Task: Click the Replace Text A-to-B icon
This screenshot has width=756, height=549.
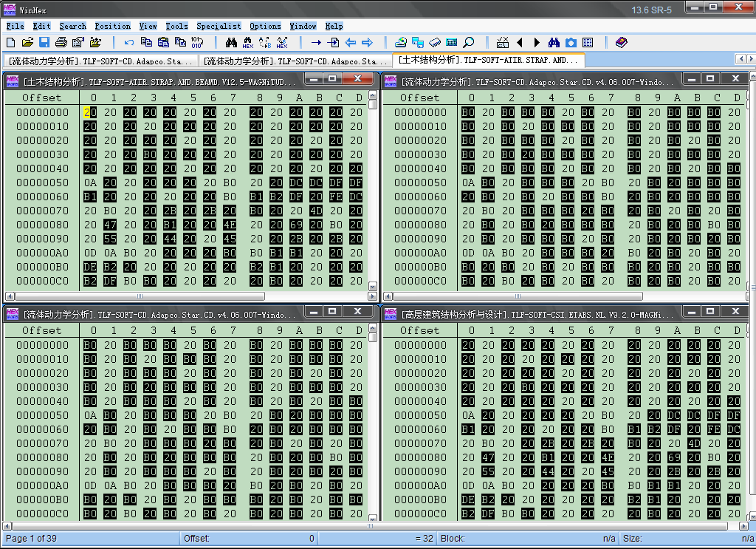Action: tap(265, 42)
